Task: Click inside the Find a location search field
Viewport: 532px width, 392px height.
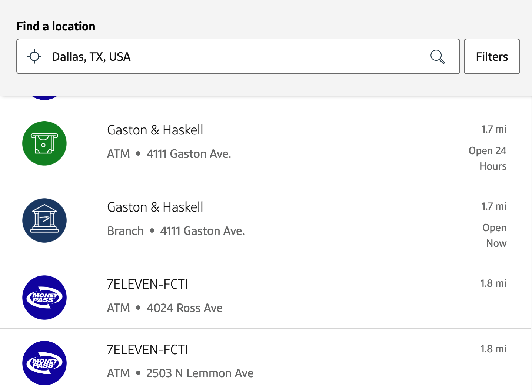Action: (x=222, y=56)
